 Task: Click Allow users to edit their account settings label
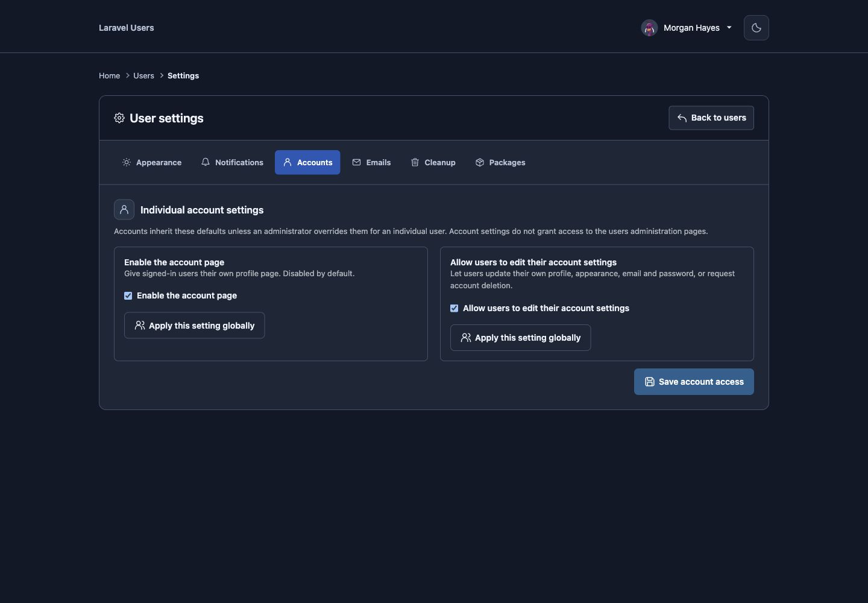click(546, 308)
